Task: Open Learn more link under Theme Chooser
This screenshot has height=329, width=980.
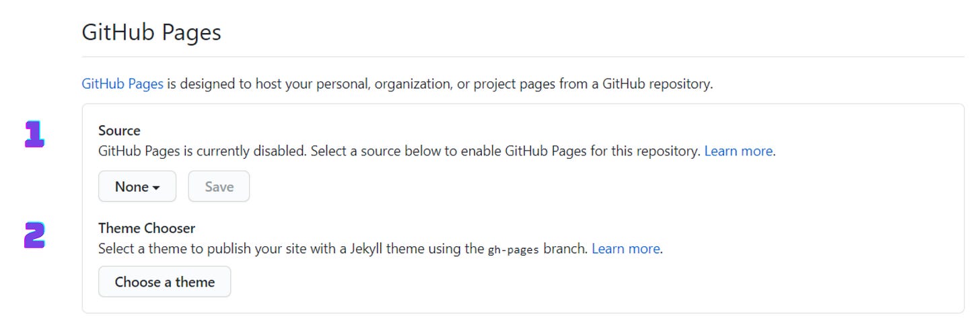Action: point(626,249)
